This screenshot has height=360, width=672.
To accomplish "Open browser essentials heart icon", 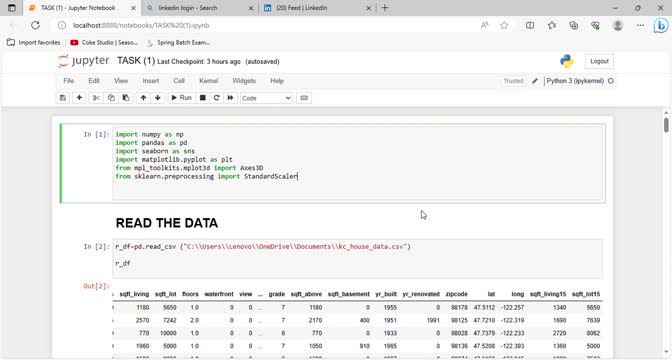I will (595, 25).
